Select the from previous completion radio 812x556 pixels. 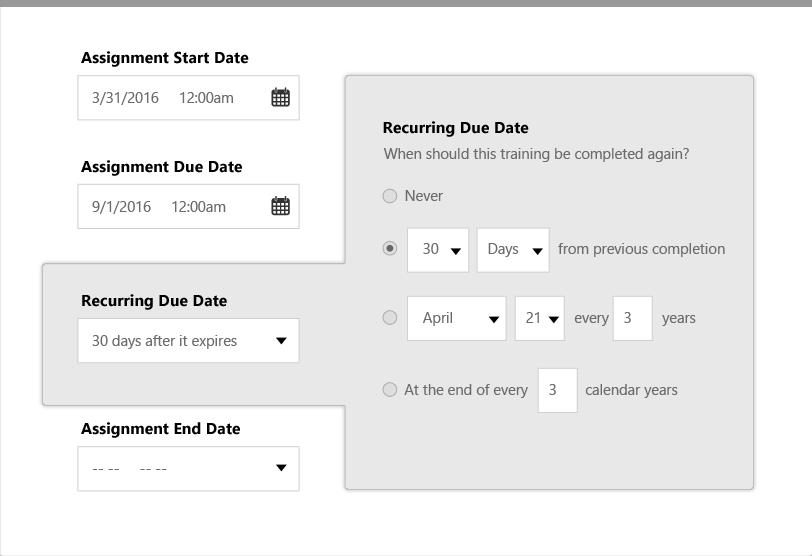tap(390, 249)
